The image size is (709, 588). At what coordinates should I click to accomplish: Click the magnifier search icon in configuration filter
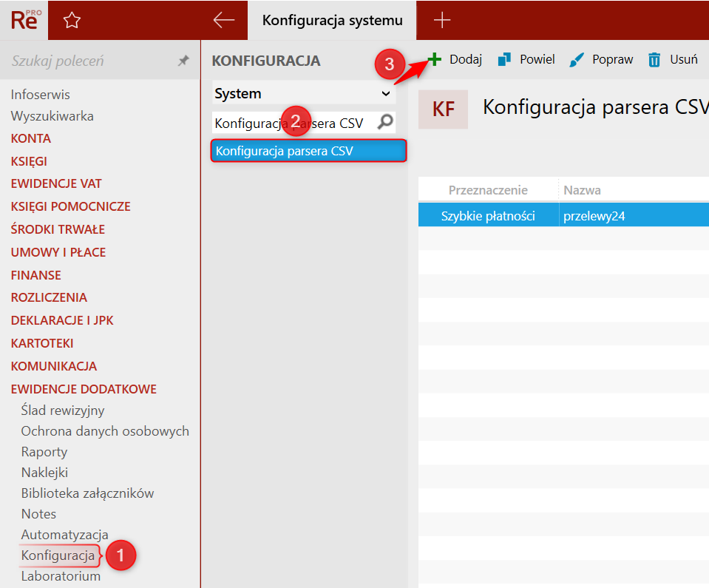click(385, 122)
